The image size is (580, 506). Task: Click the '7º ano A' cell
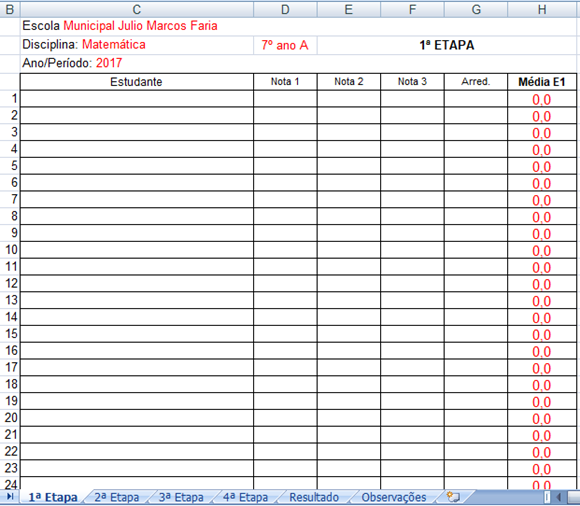pos(285,45)
